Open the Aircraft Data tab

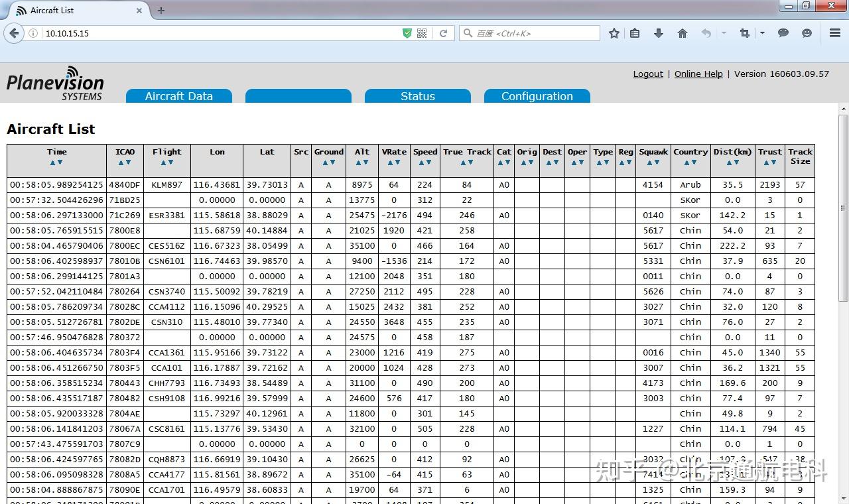(x=179, y=96)
